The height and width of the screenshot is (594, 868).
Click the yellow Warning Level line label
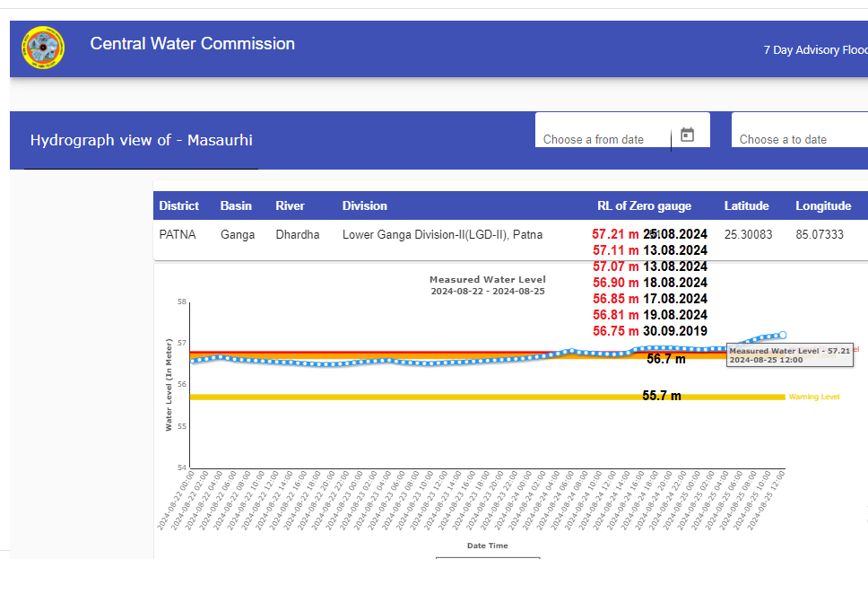tap(813, 397)
